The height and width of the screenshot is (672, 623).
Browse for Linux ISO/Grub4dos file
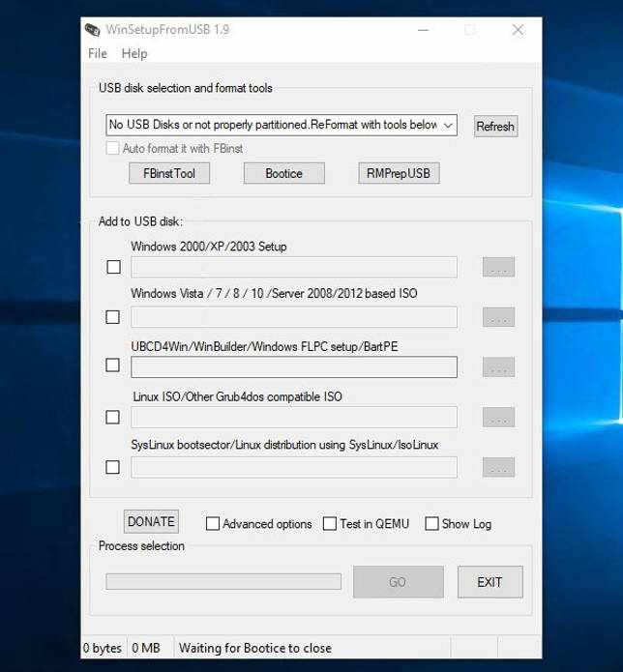(498, 418)
